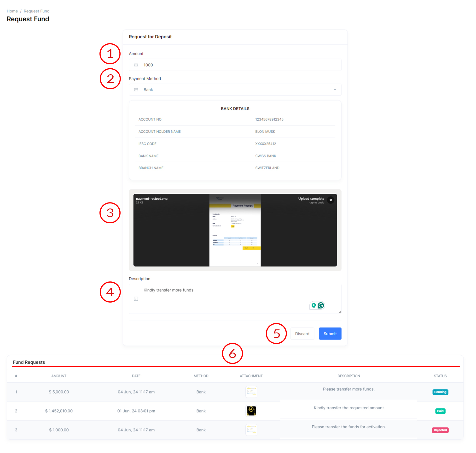Screen dimensions: 476x453
Task: Click the green lightbulb suggestion icon
Action: 314,306
